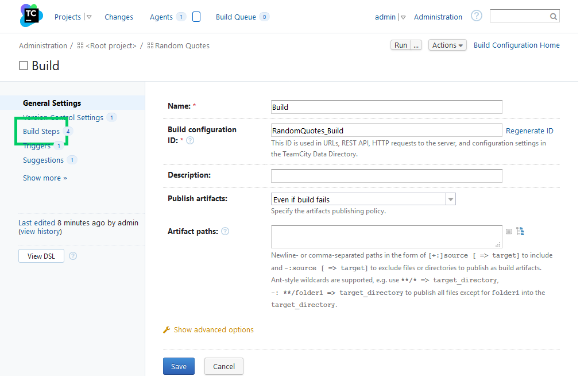The height and width of the screenshot is (376, 588).
Task: Open the Build Queue
Action: (236, 17)
